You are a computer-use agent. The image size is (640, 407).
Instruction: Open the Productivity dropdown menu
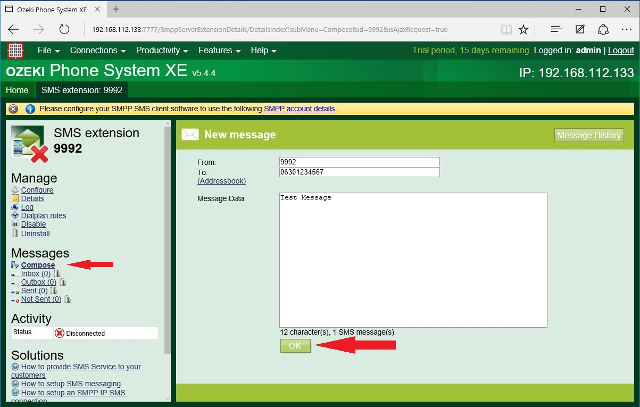(x=162, y=50)
